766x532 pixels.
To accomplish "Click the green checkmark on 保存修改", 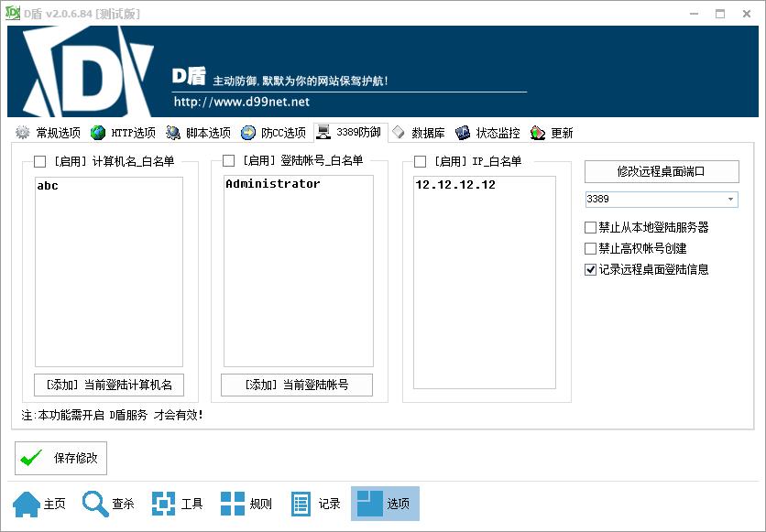I will point(32,458).
